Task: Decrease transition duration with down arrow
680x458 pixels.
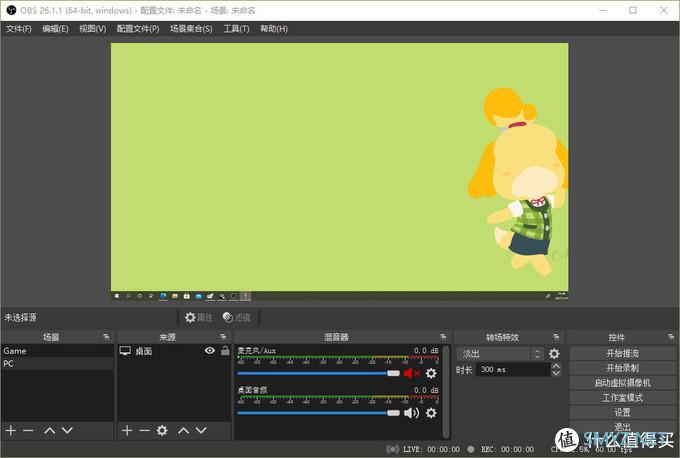Action: click(x=556, y=373)
